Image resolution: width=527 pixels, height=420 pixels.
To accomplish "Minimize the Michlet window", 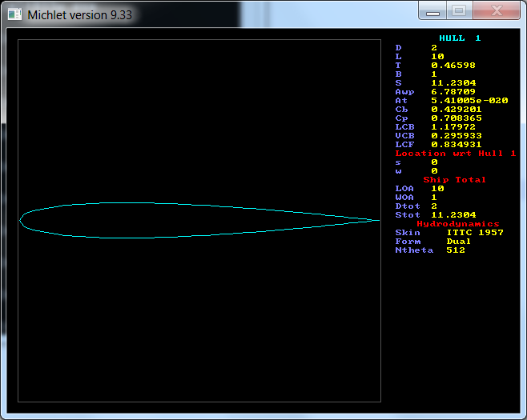I will 432,11.
